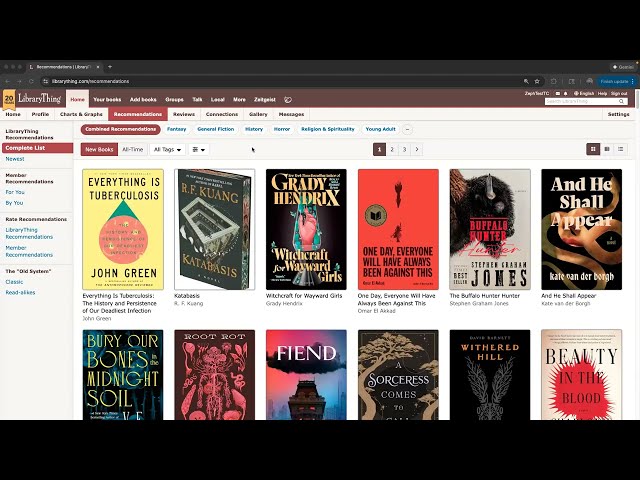Select the New Books toggle

click(99, 150)
